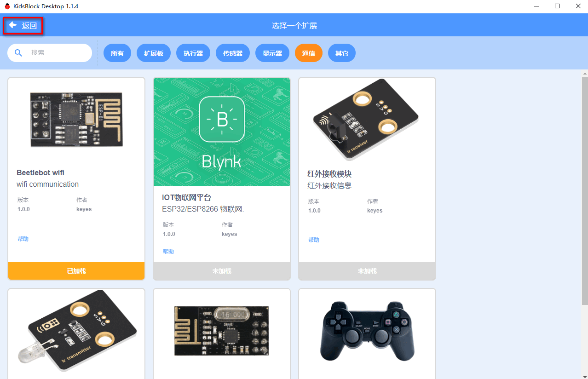The width and height of the screenshot is (588, 379).
Task: Click author keyes on 红外接收模块 card
Action: 375,211
